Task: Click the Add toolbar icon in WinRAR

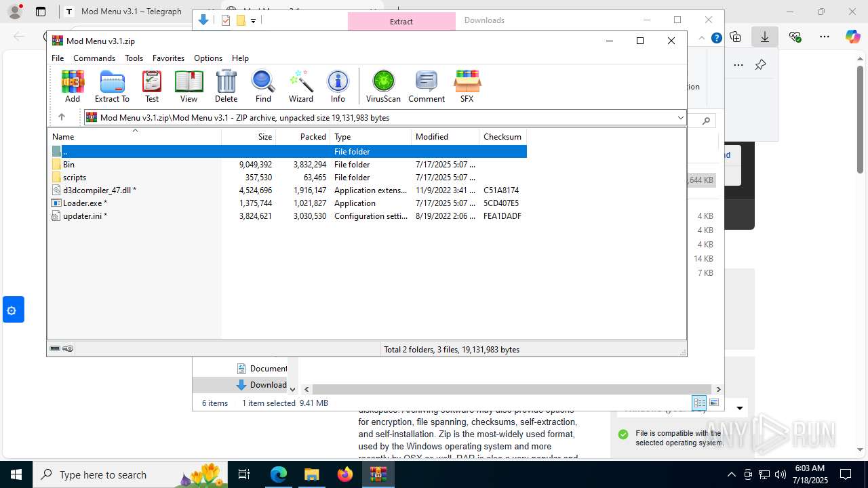Action: (x=73, y=86)
